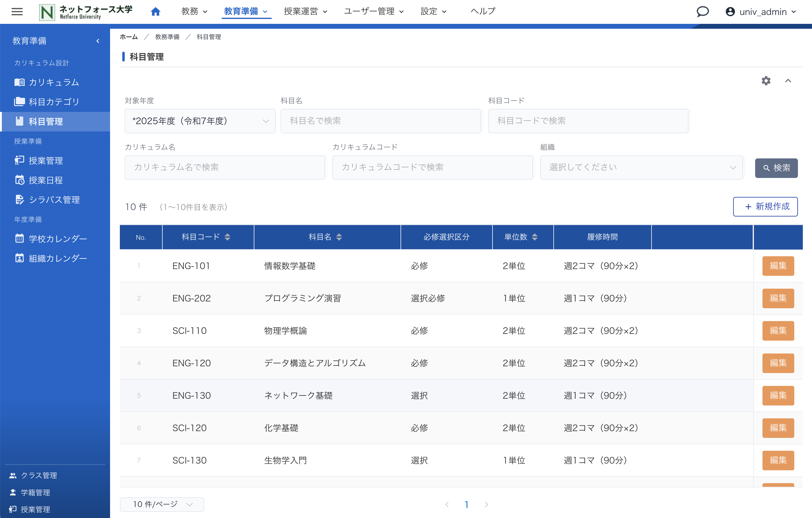Open シラバス管理 in the sidebar

pos(54,200)
